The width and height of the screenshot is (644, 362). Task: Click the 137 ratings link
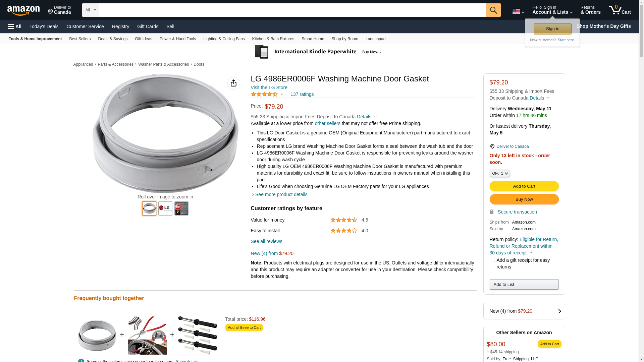coord(302,94)
